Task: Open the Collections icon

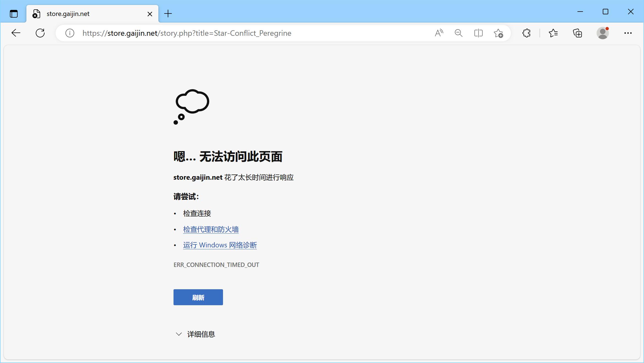Action: 577,33
